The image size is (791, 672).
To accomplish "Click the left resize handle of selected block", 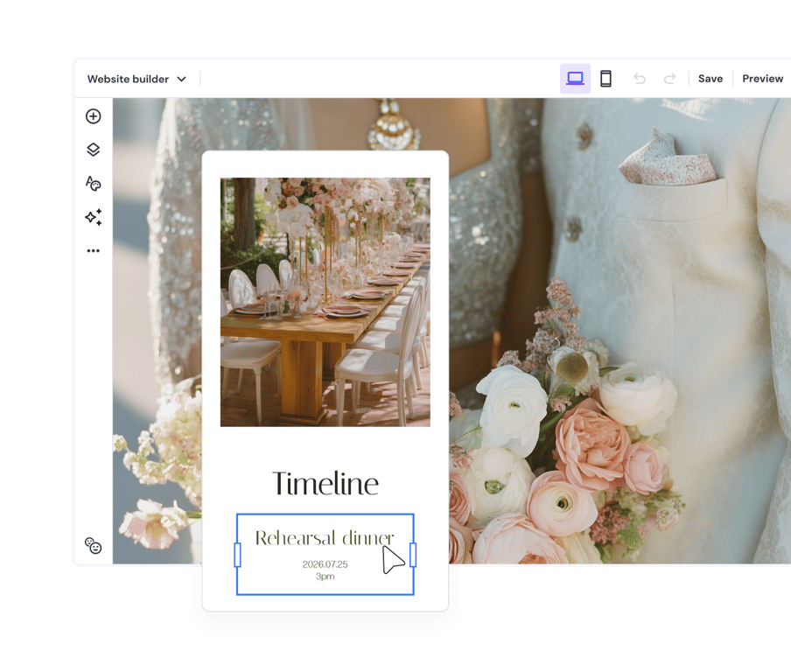I will coord(237,555).
